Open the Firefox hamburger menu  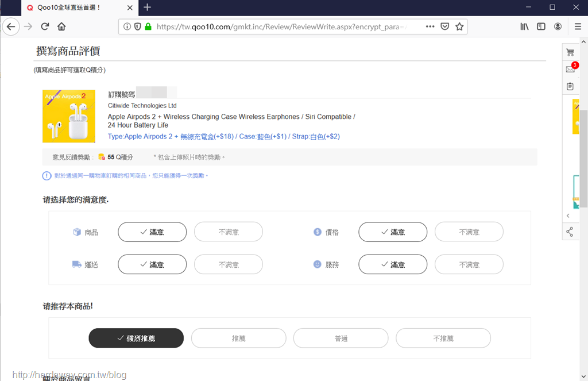[578, 26]
